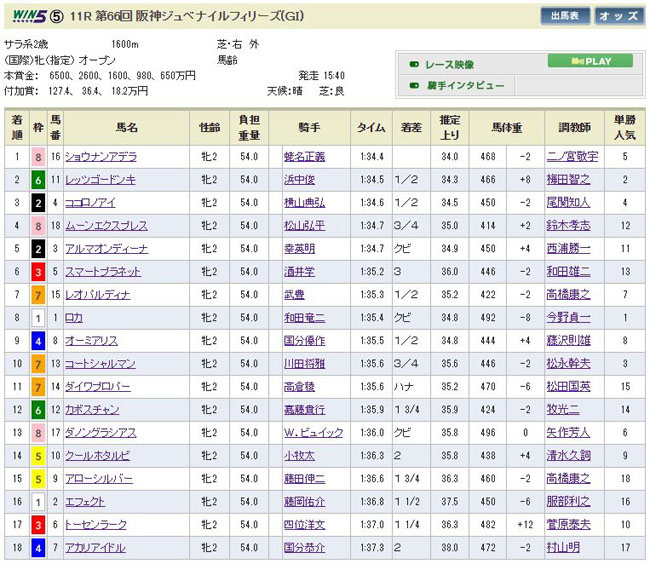
Task: Open winner ショウナンアデラ's horse page
Action: tap(101, 157)
